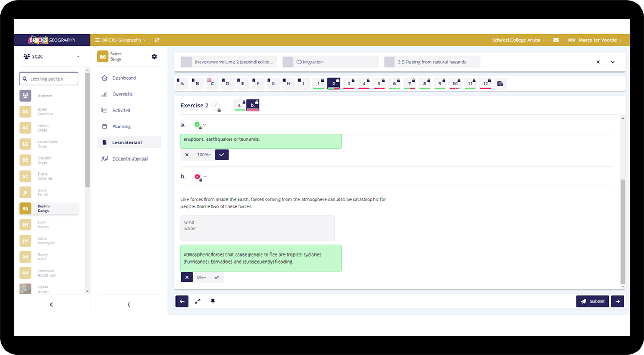Toggle the dark X for answer b

[187, 278]
